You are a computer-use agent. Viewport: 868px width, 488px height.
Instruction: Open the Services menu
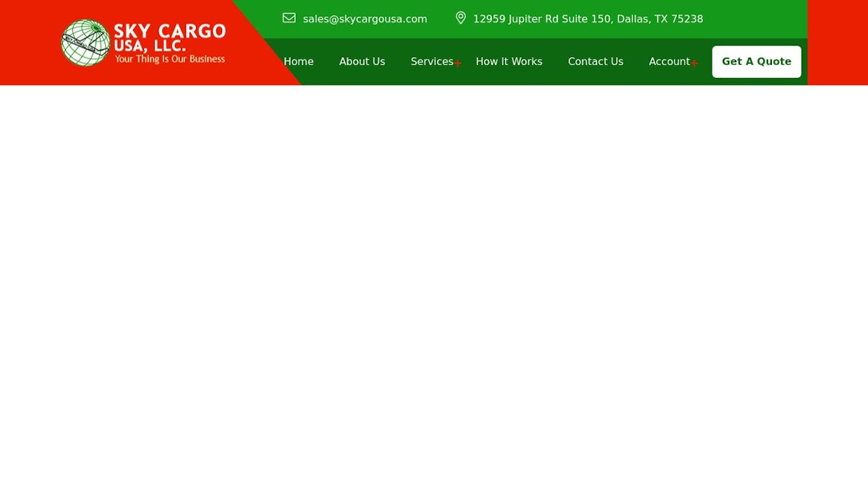pyautogui.click(x=431, y=61)
